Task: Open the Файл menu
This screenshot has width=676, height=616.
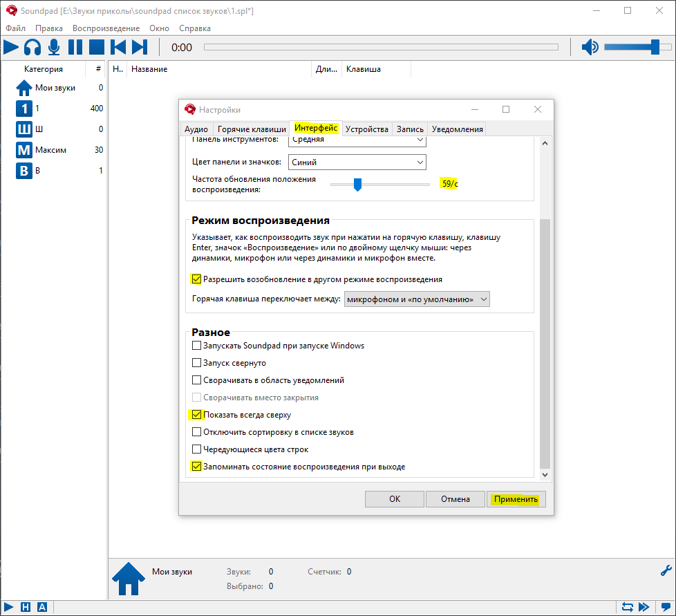Action: [15, 28]
